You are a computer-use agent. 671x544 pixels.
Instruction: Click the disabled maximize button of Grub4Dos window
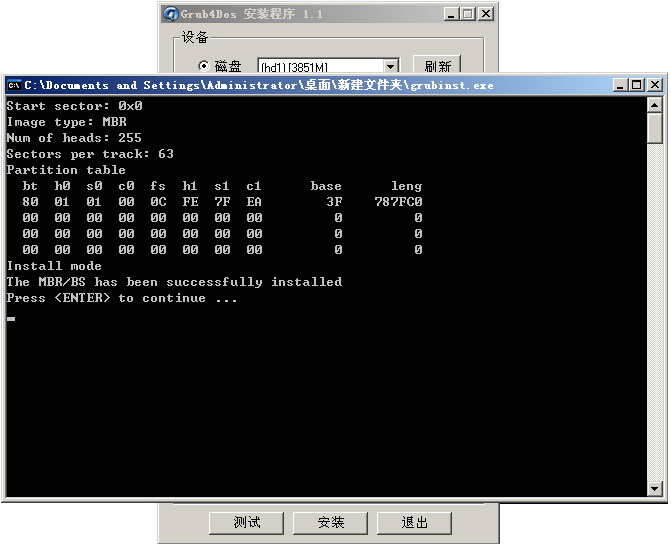467,14
